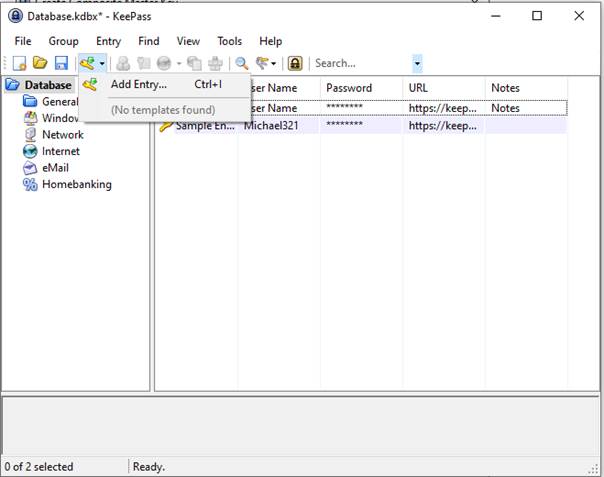Open the Entry menu

coord(109,41)
